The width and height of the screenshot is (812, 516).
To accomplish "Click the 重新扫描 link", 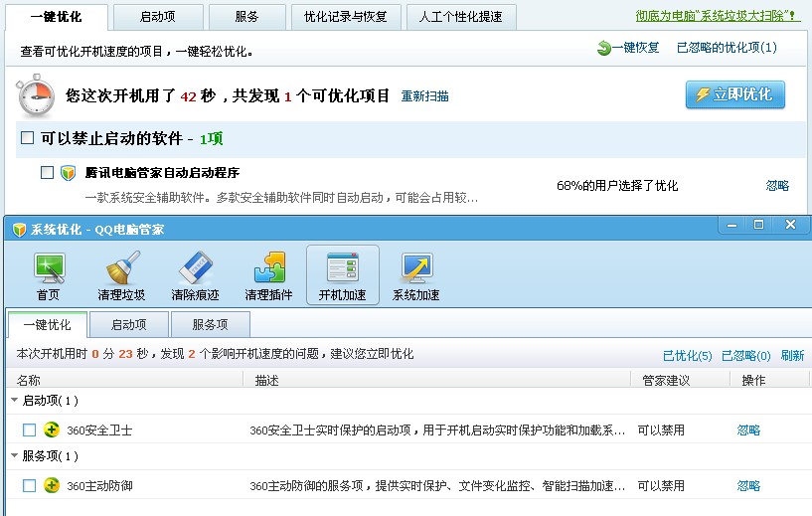I will [424, 96].
